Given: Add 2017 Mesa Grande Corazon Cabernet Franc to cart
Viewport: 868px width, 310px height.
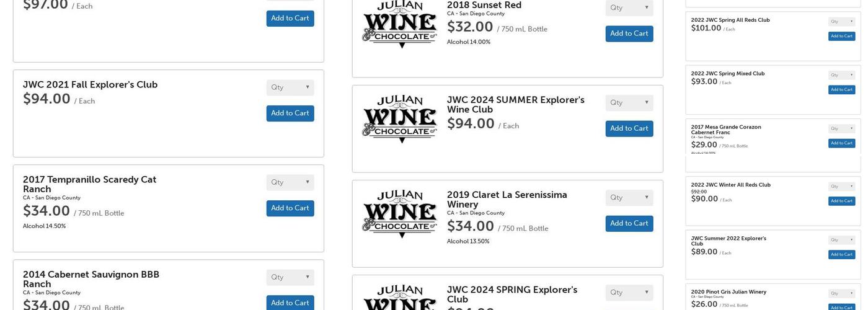Looking at the screenshot, I should point(841,143).
